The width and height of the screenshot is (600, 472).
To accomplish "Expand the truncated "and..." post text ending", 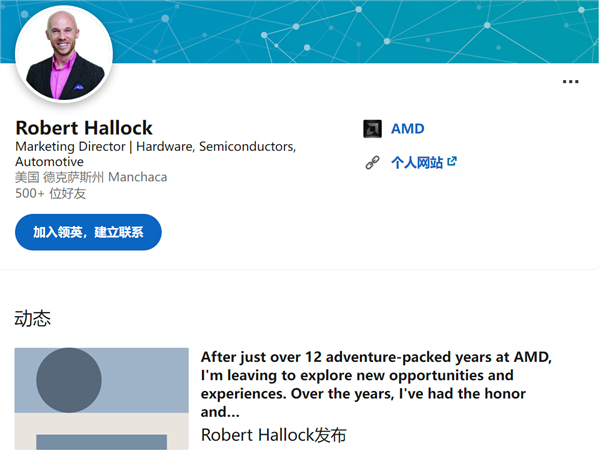I will 221,412.
